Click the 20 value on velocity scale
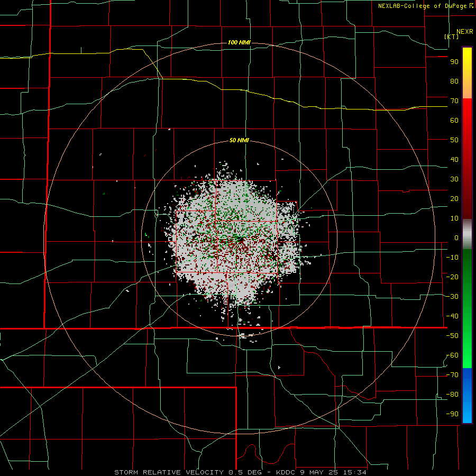The width and height of the screenshot is (476, 476). [x=454, y=199]
